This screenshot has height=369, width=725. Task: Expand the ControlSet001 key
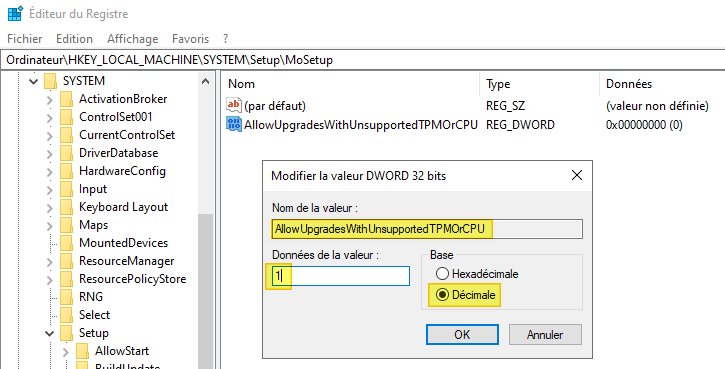click(50, 117)
